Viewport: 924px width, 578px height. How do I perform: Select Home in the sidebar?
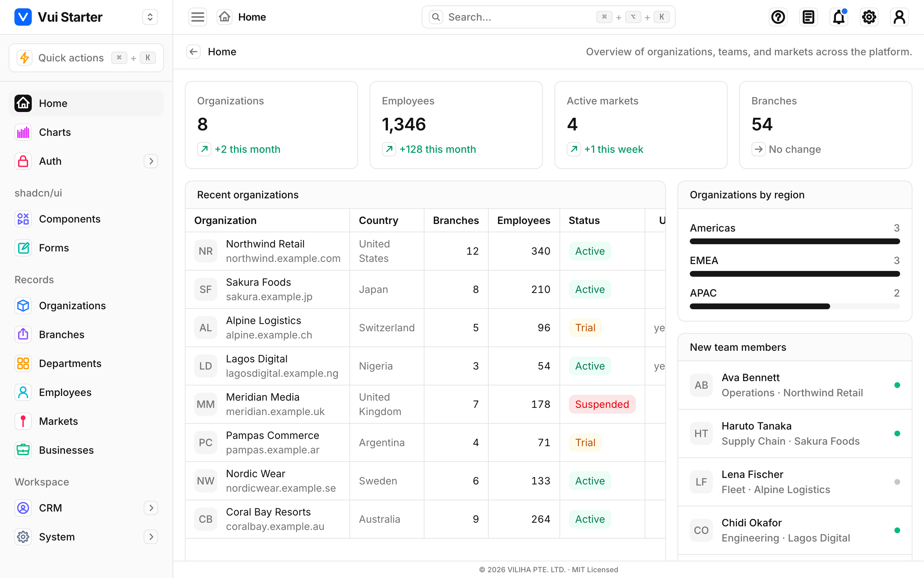tap(86, 103)
